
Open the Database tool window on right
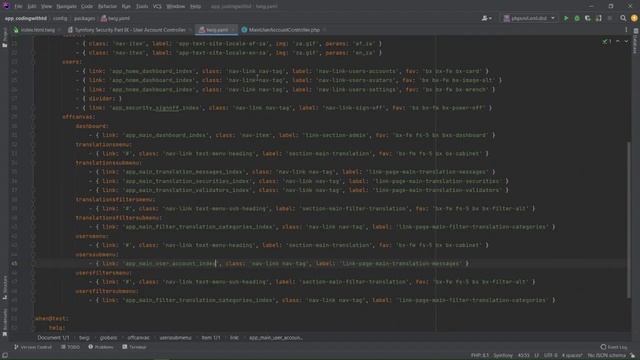click(636, 41)
